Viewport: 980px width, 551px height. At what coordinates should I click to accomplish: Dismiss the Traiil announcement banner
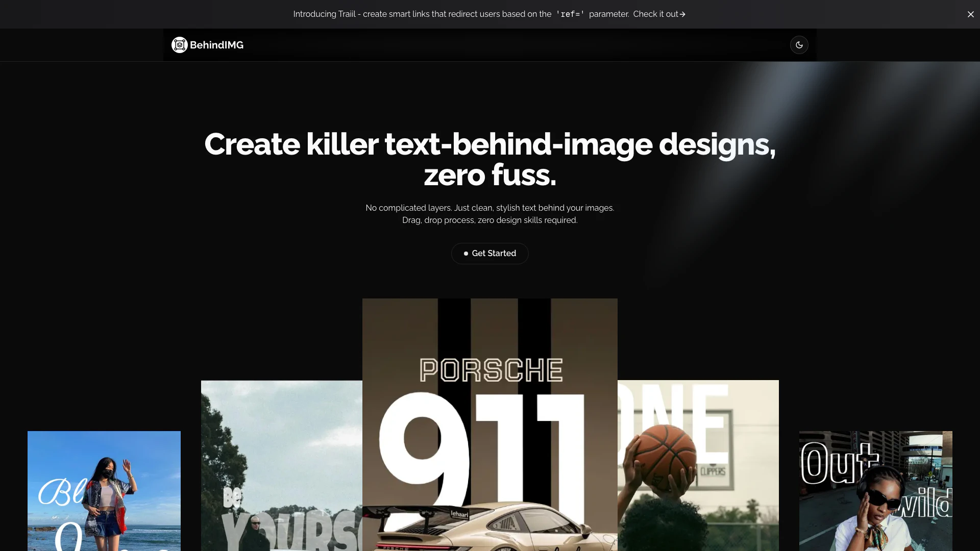click(970, 14)
